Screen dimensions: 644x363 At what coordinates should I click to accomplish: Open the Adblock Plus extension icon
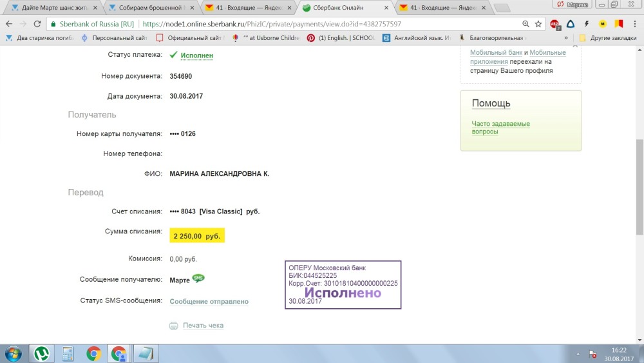tap(554, 24)
